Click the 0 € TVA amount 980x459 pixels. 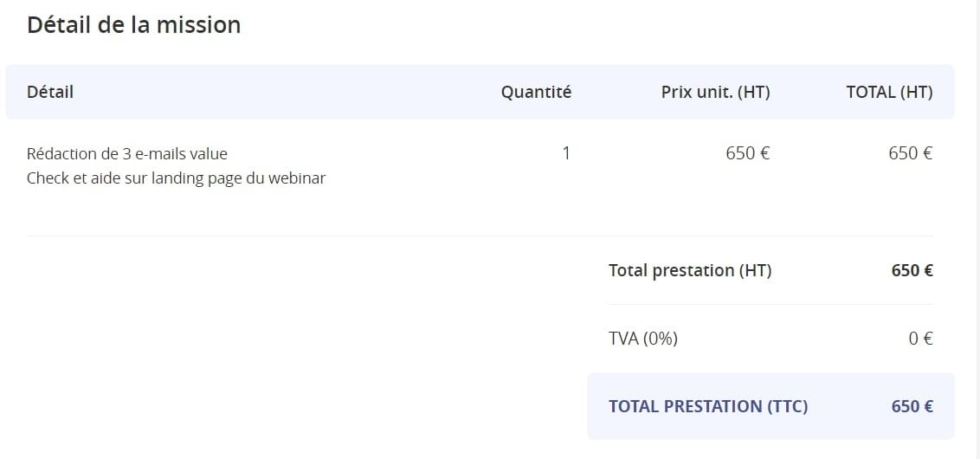pos(920,339)
